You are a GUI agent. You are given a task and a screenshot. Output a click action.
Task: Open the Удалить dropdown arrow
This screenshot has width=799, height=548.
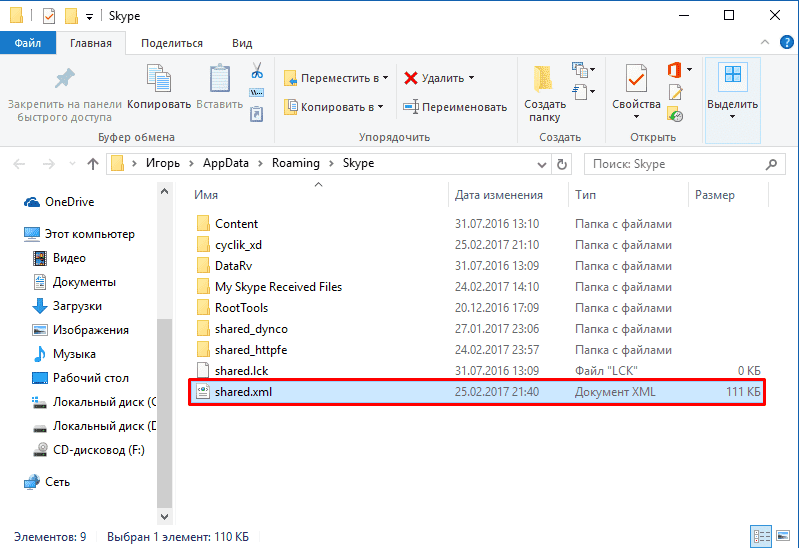click(x=472, y=77)
